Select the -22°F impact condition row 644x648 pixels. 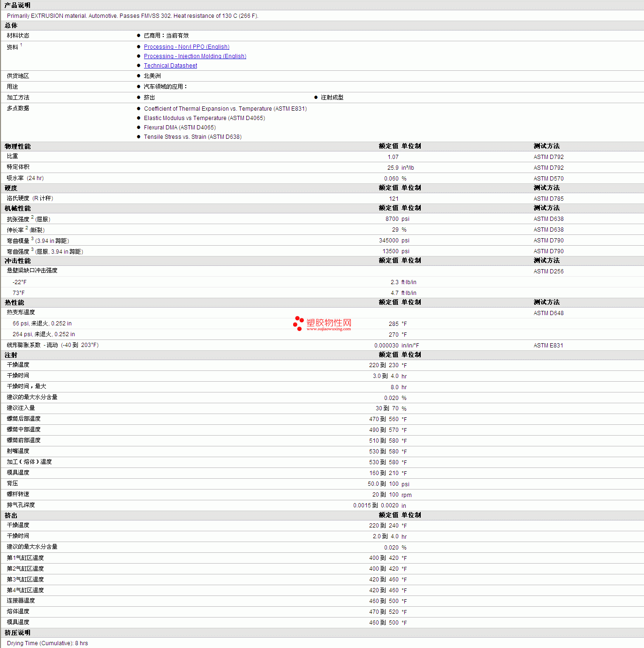tap(20, 282)
